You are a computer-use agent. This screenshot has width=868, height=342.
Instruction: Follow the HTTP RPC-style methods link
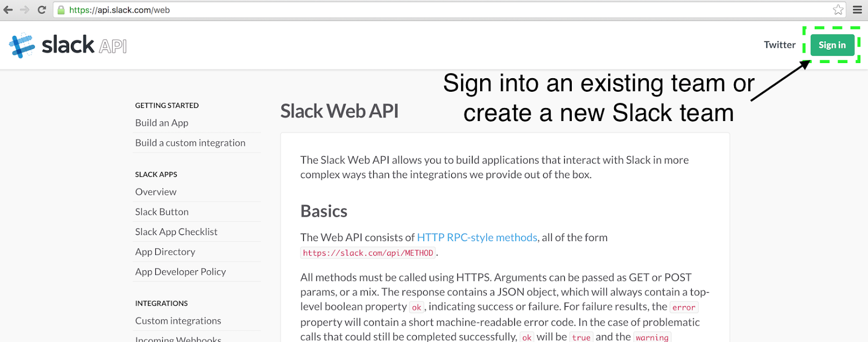pyautogui.click(x=477, y=237)
